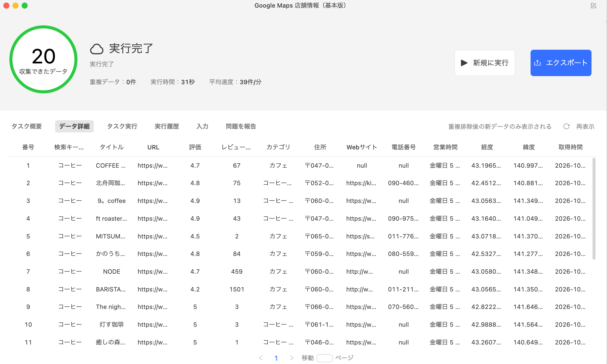Click the 再表示 refresh link
The image size is (607, 364).
coord(585,126)
